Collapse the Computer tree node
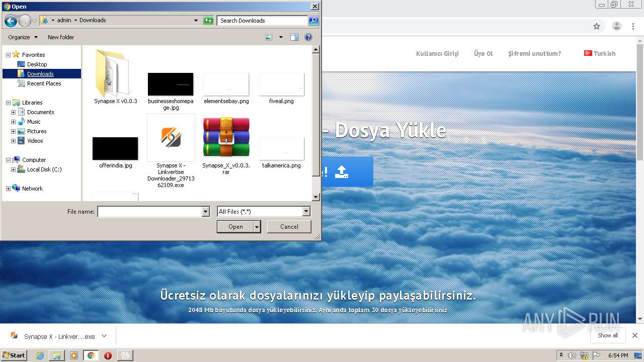Image resolution: width=644 pixels, height=362 pixels. pyautogui.click(x=8, y=160)
